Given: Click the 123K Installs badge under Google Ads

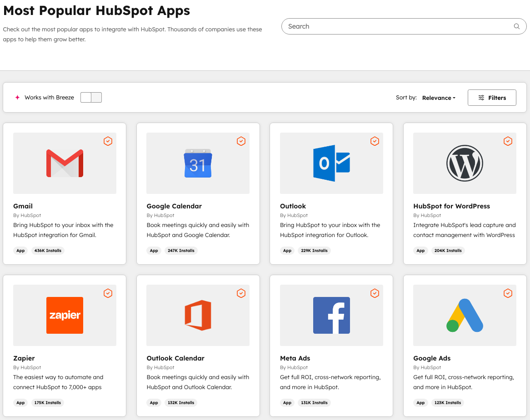Looking at the screenshot, I should pyautogui.click(x=447, y=402).
